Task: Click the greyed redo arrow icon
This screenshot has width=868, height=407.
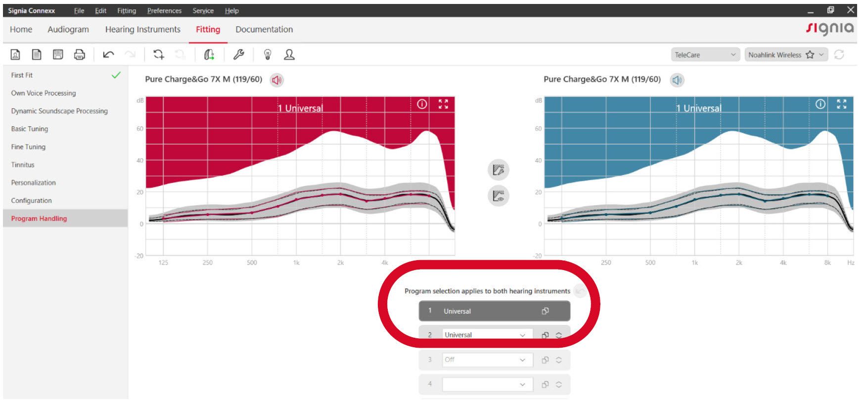Action: click(130, 54)
